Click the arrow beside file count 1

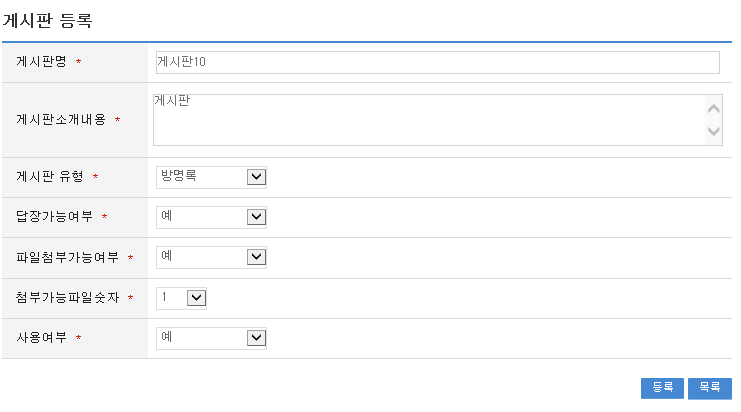[196, 298]
